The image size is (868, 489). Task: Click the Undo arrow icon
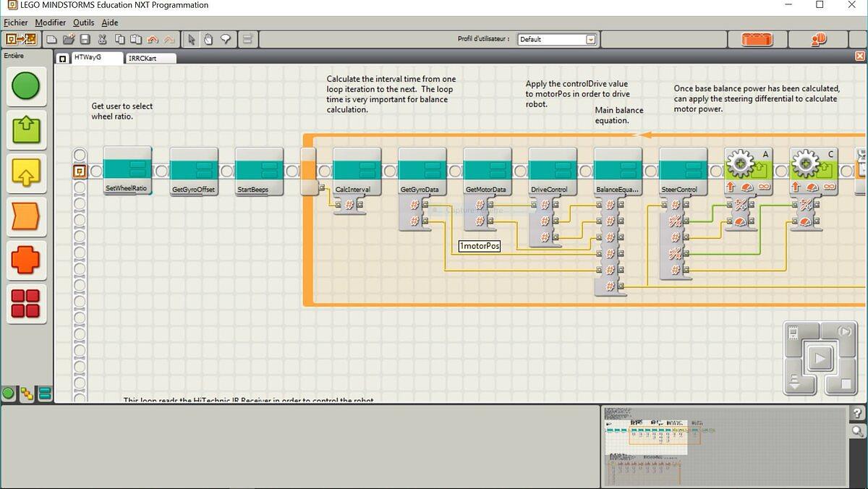point(153,39)
